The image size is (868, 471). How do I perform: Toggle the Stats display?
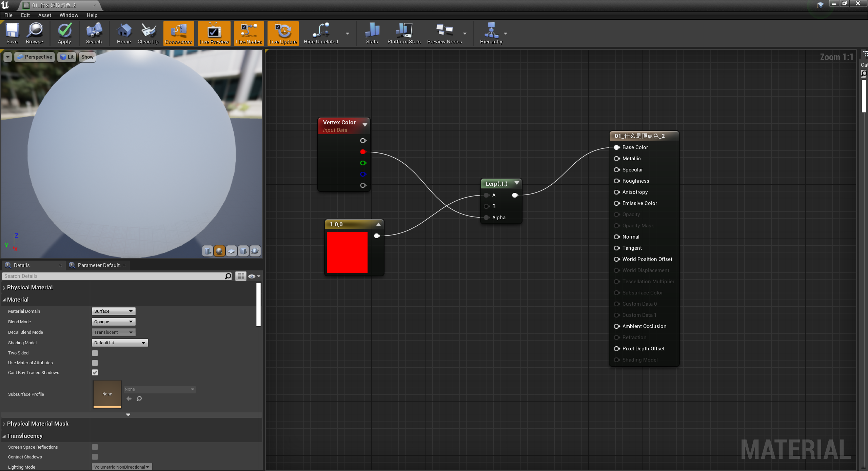point(372,33)
